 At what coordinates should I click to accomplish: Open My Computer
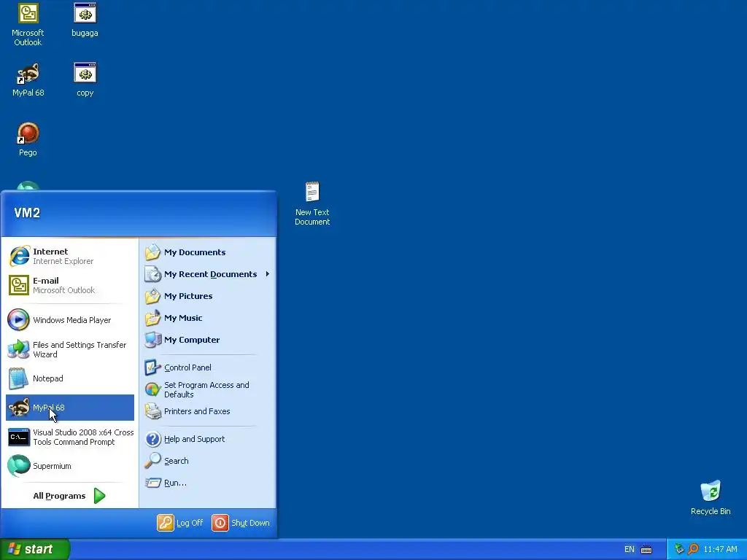[x=206, y=340]
